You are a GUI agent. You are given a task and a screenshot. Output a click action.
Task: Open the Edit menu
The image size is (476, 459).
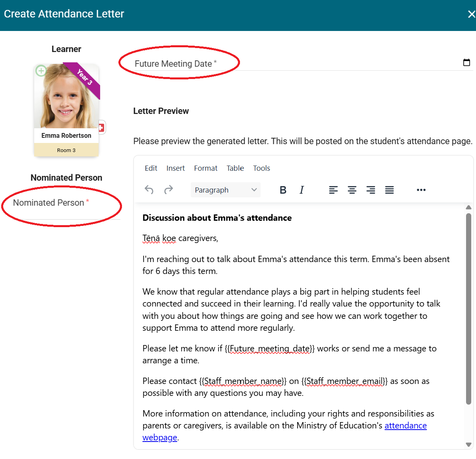point(151,168)
